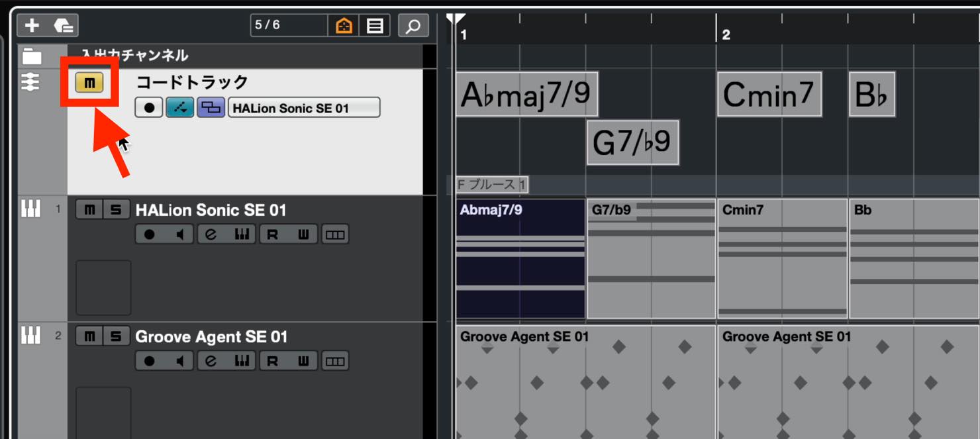This screenshot has height=439, width=980.
Task: Open the 5 / 6 track count field
Action: coord(289,25)
